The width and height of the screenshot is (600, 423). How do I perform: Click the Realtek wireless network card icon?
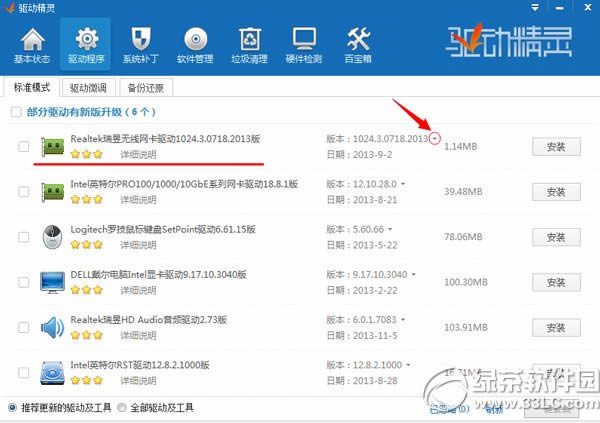pyautogui.click(x=52, y=146)
